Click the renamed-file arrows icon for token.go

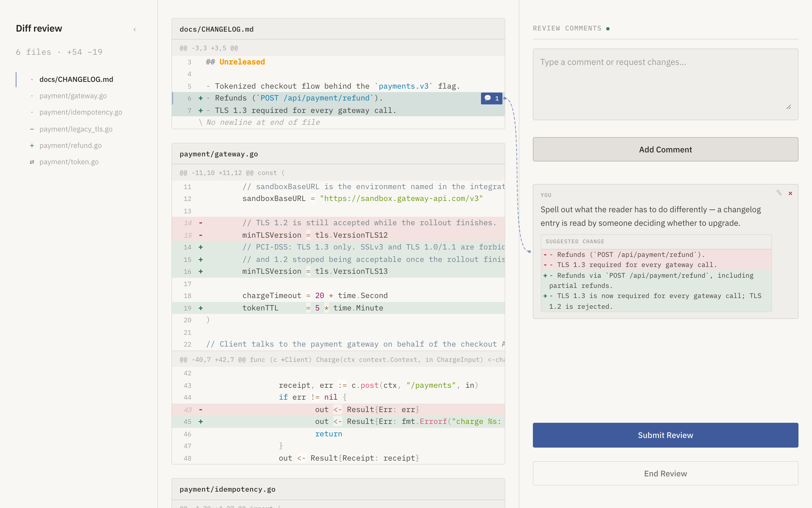click(x=32, y=162)
